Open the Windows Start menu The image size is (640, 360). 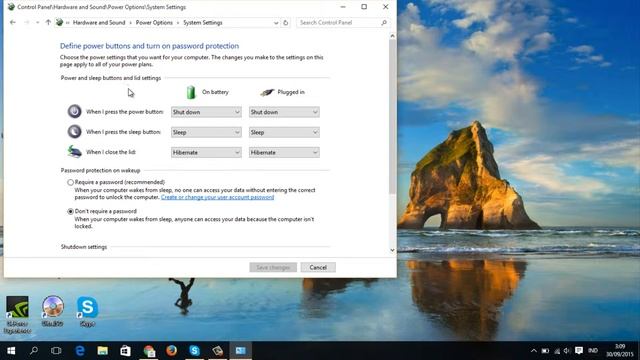point(11,351)
